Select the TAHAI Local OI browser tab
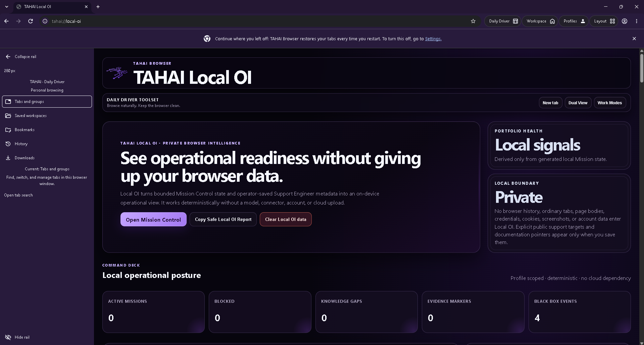 (52, 7)
